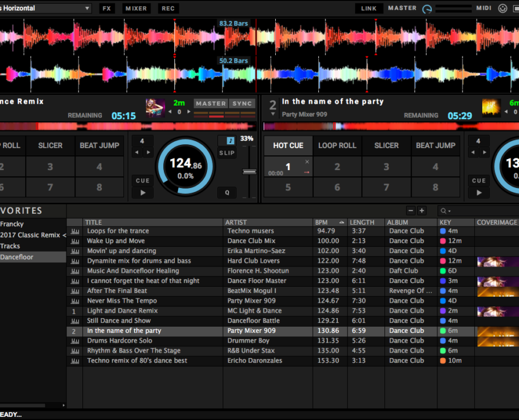Increase deck 1 key shift with right arrow
The height and width of the screenshot is (420, 519).
189,112
